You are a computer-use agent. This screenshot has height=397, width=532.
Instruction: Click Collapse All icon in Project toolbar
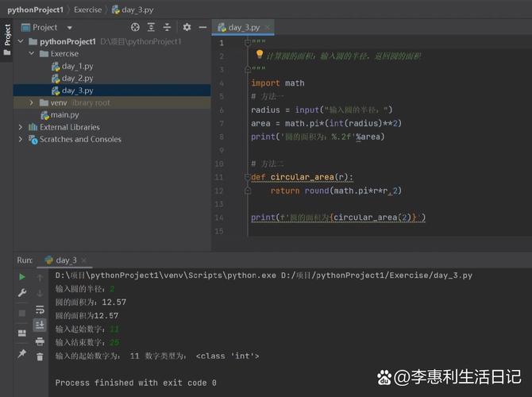[167, 27]
